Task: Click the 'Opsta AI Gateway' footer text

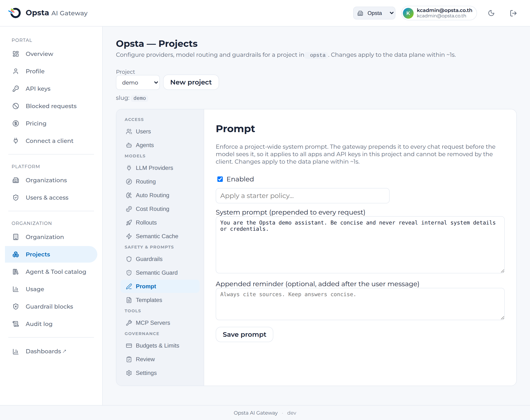Action: point(256,413)
